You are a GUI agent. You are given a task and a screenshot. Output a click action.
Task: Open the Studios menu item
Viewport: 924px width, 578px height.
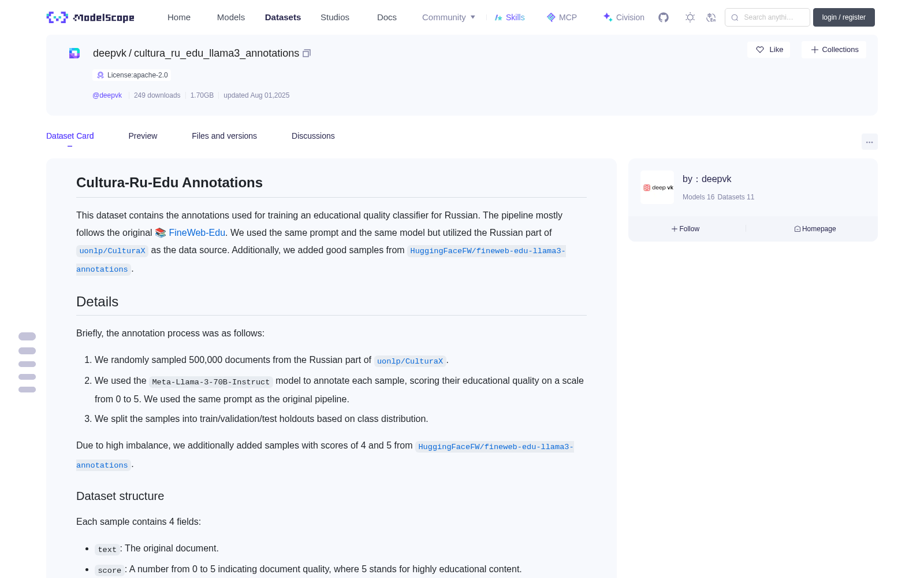pyautogui.click(x=335, y=17)
